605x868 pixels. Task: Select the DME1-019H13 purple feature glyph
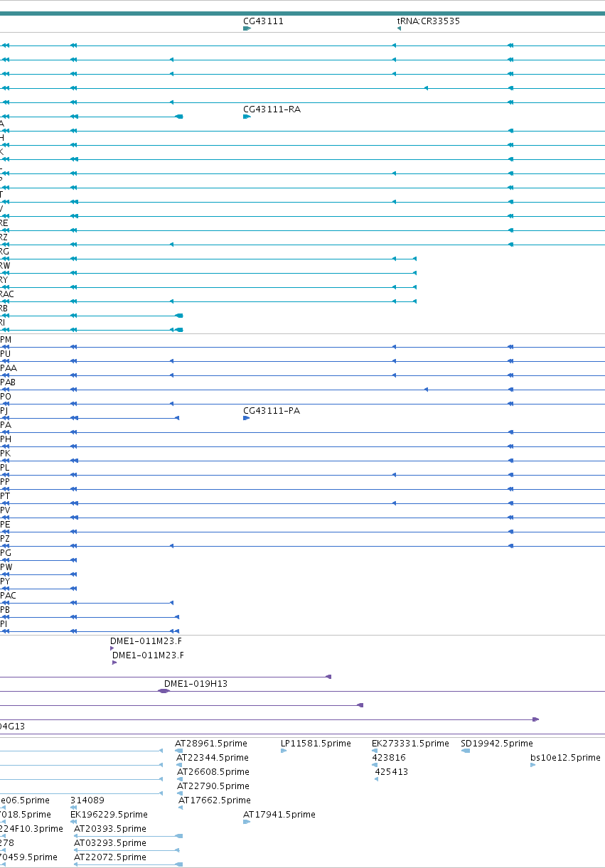coord(164,691)
